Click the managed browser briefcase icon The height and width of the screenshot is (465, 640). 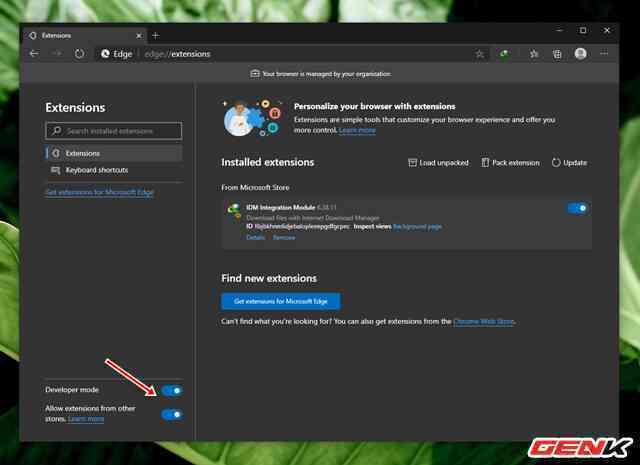(255, 73)
